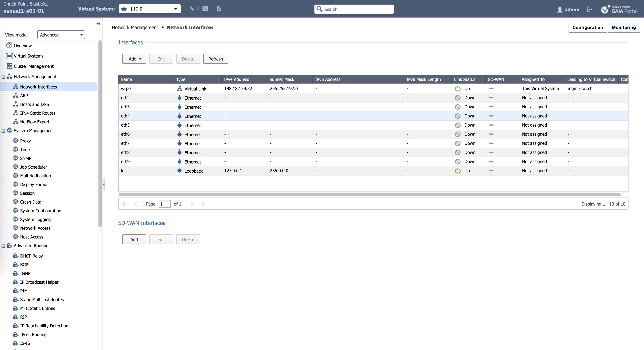644x350 pixels.
Task: Collapse the Network Management tree node
Action: tap(4, 77)
